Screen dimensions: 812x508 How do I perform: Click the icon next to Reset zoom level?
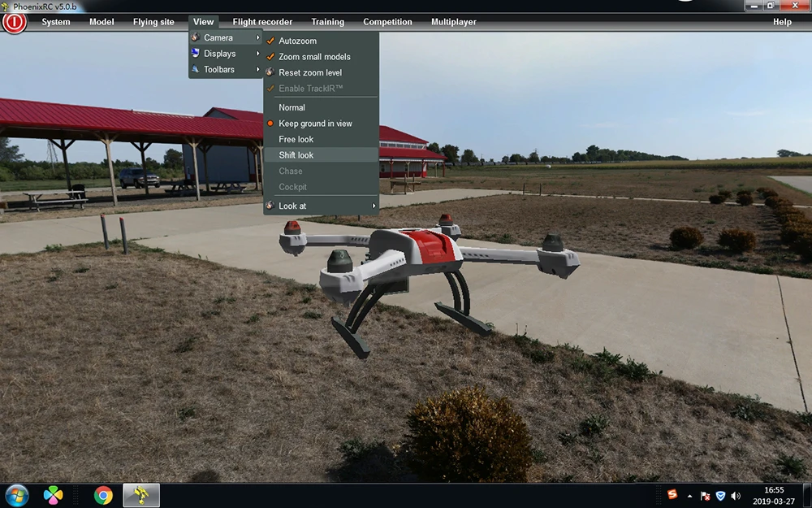coord(270,72)
